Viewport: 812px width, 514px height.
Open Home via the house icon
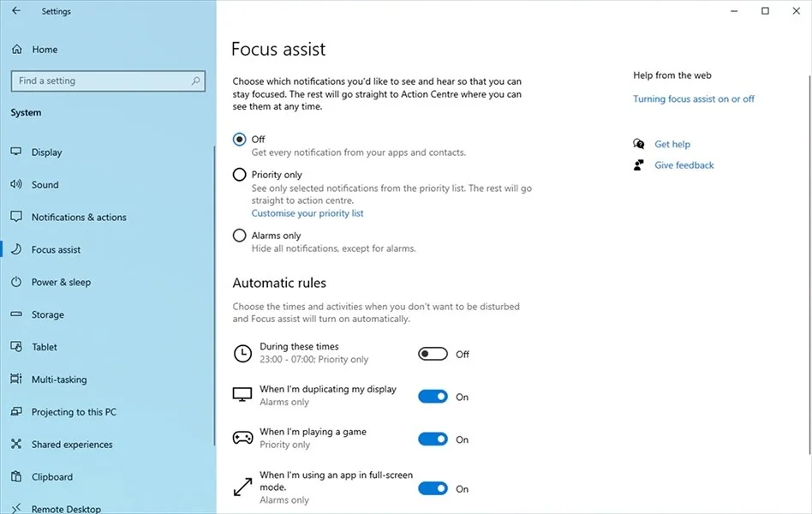click(x=16, y=50)
